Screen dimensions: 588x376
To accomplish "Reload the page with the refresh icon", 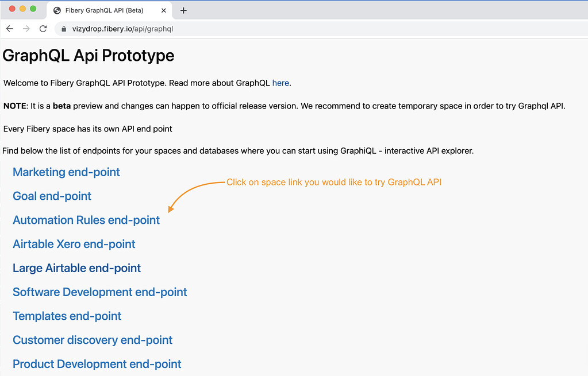I will [43, 28].
